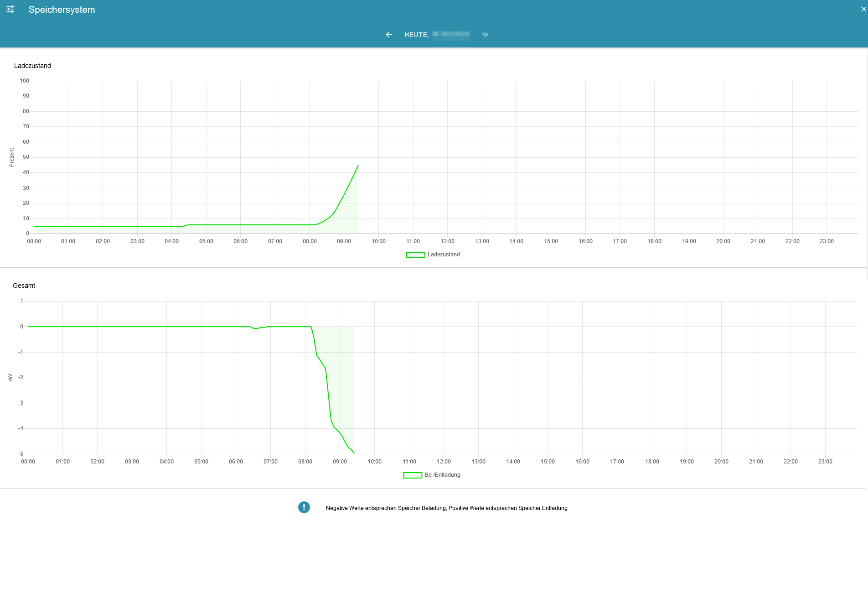Toggle the Be-/Entladung legend entry

(x=432, y=475)
